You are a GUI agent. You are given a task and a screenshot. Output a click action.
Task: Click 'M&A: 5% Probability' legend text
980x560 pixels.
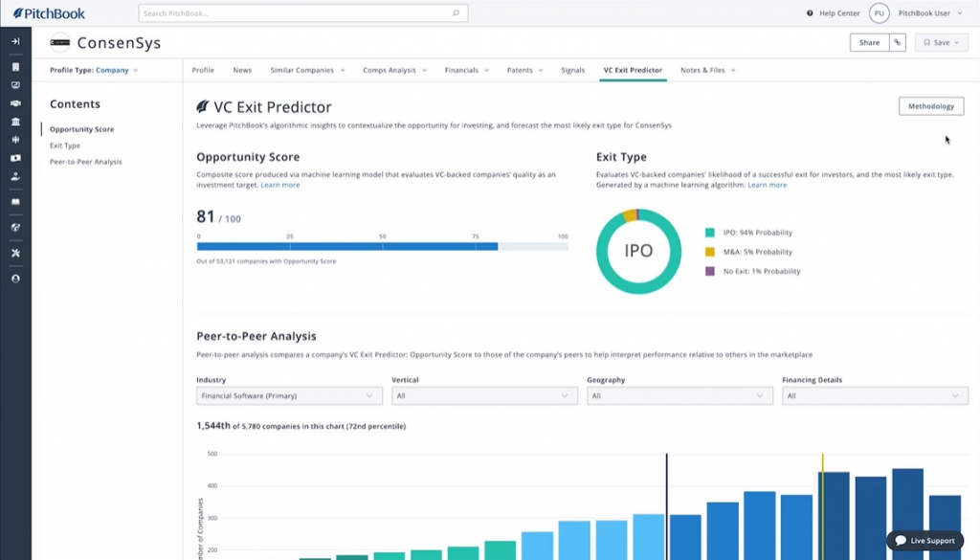[x=758, y=252]
